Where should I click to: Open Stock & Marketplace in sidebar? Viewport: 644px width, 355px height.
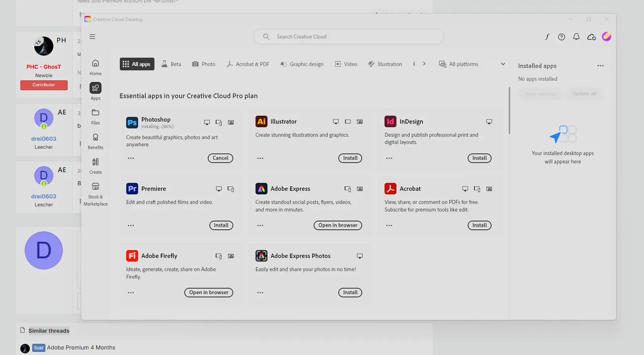click(96, 194)
